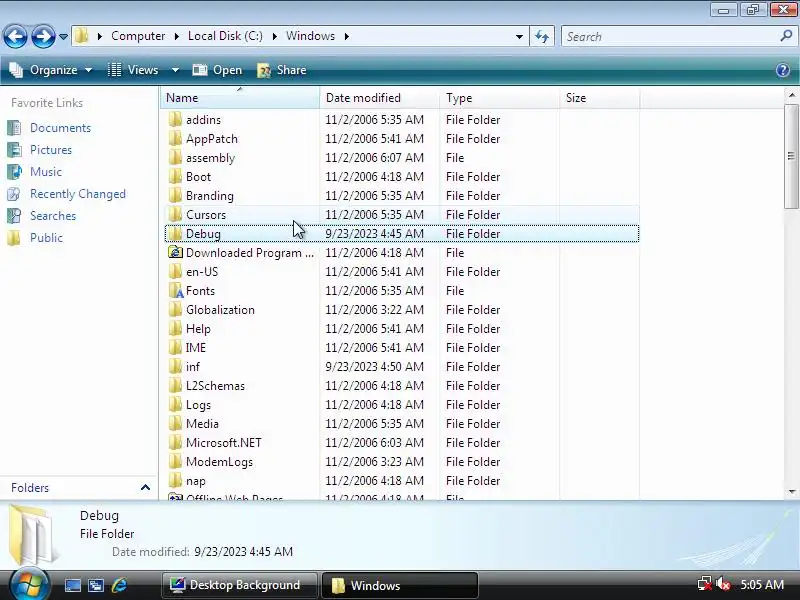Click the vertical scrollbar down arrow
This screenshot has height=600, width=800.
[791, 492]
